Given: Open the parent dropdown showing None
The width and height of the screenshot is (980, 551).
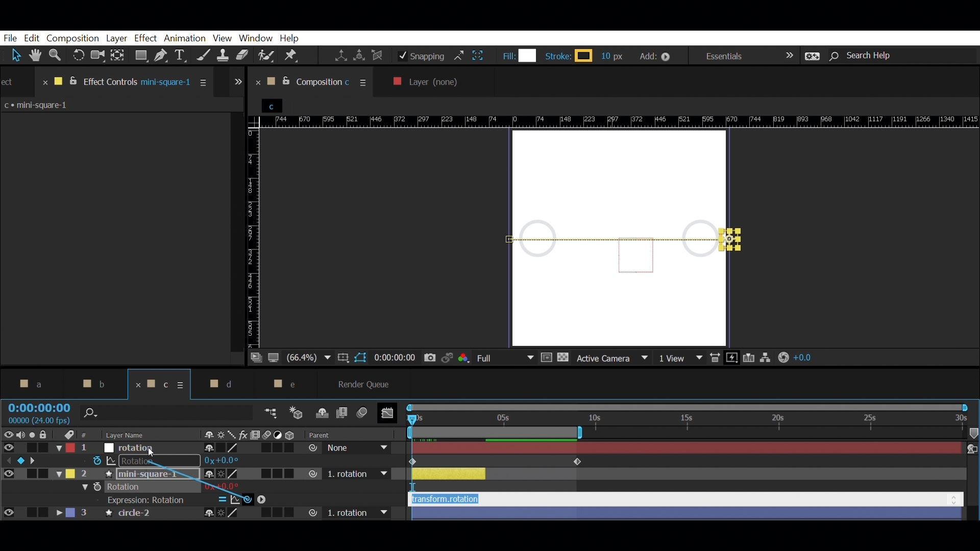Looking at the screenshot, I should (358, 448).
